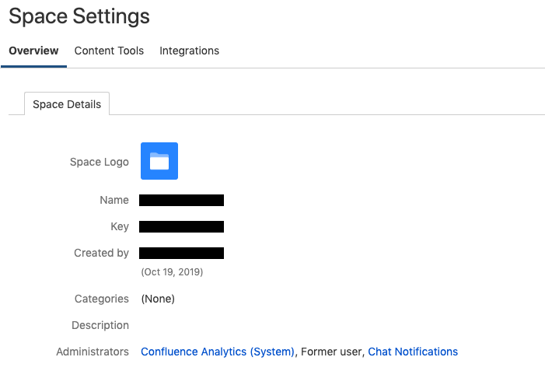Select the Space Details sub-tab
545x392 pixels.
pyautogui.click(x=67, y=104)
